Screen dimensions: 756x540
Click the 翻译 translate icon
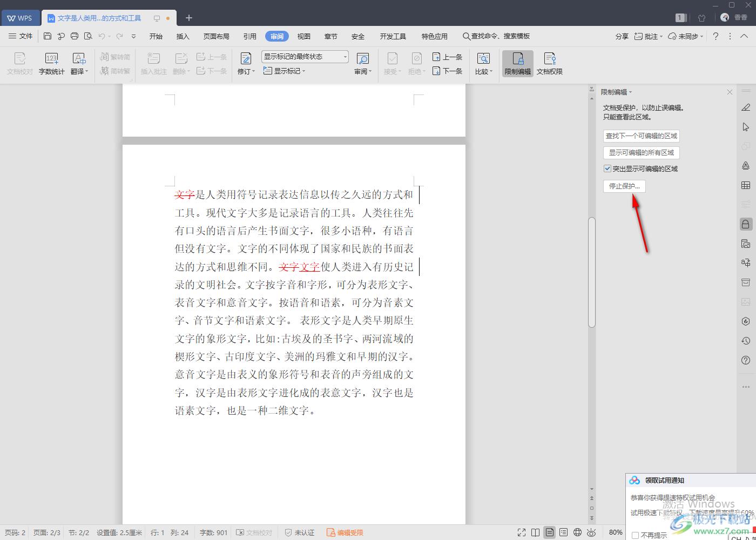79,64
